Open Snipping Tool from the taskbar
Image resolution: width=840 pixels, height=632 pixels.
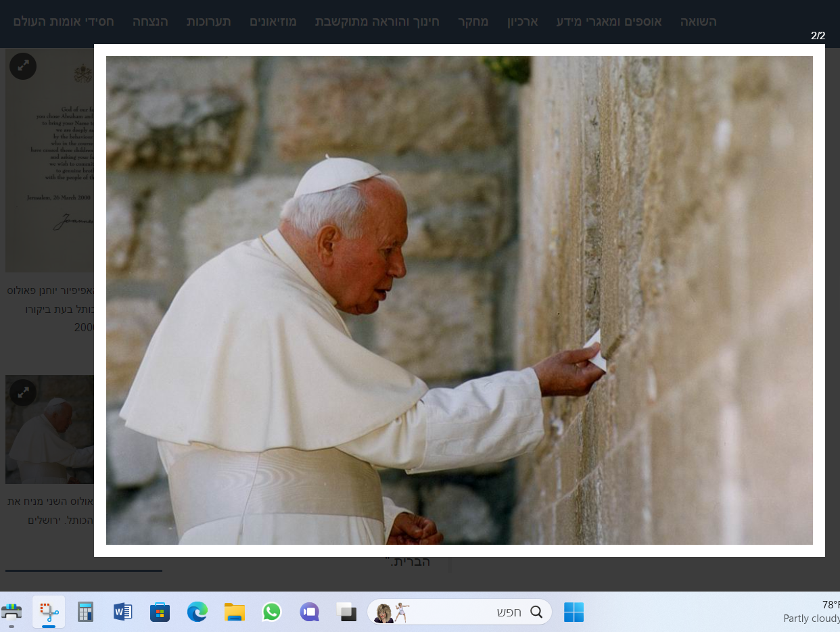pos(47,612)
